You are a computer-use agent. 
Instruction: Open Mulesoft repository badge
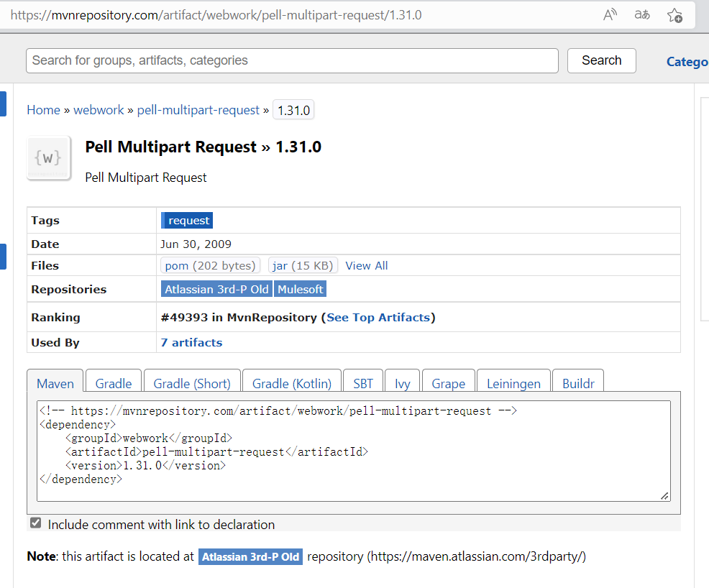301,289
